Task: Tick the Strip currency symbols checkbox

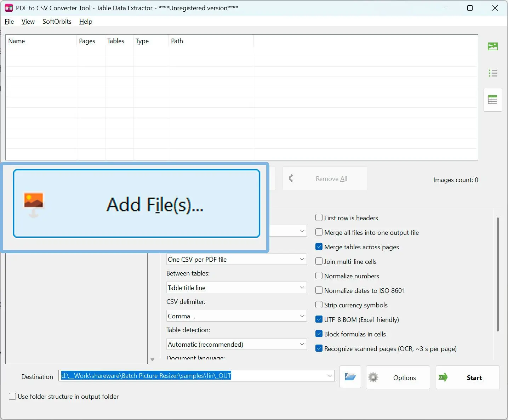Action: pos(319,305)
